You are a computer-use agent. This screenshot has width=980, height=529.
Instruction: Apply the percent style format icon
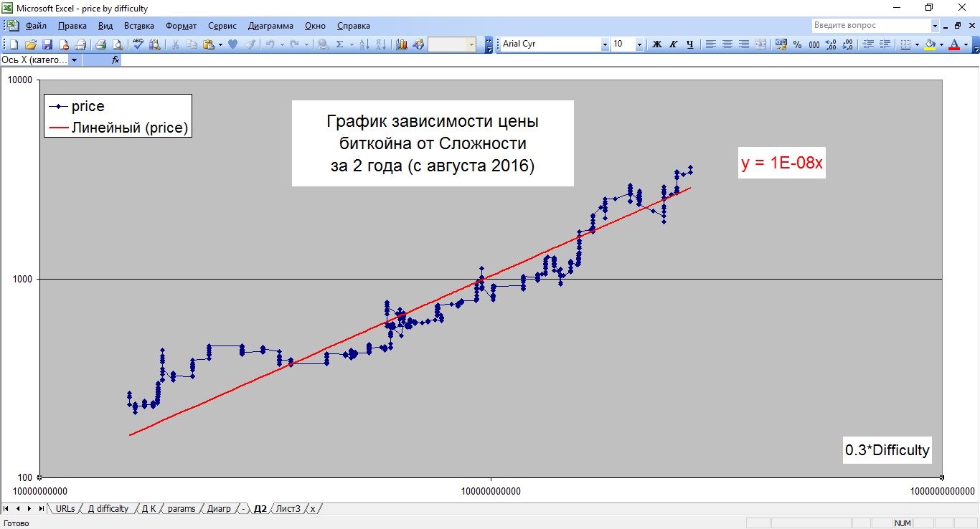[x=798, y=44]
